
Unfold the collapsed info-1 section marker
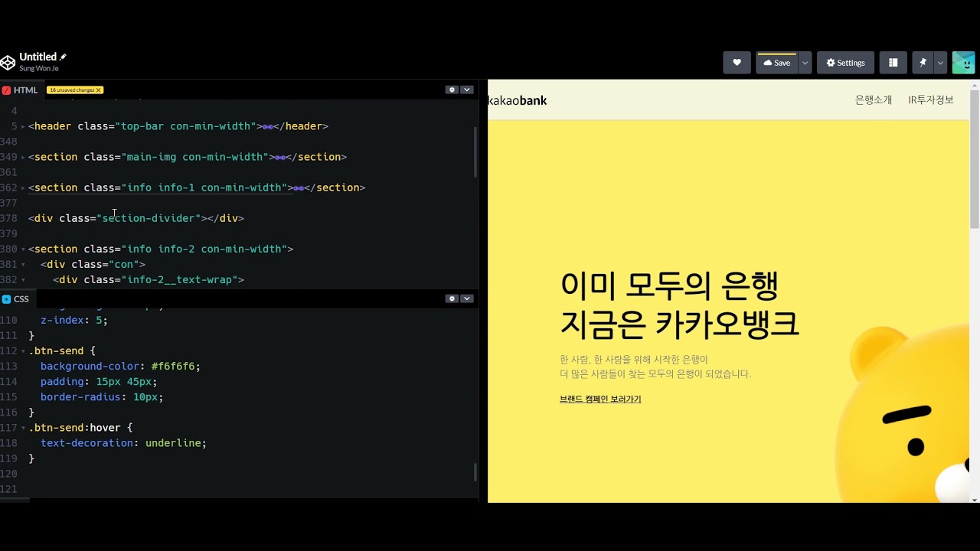point(299,187)
